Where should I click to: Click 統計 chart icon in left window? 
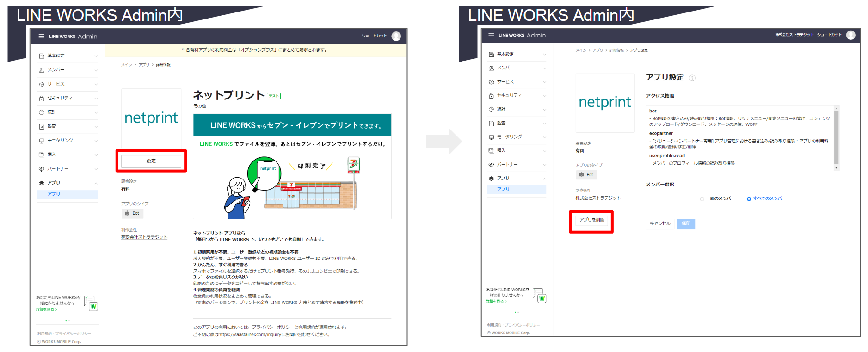click(42, 112)
